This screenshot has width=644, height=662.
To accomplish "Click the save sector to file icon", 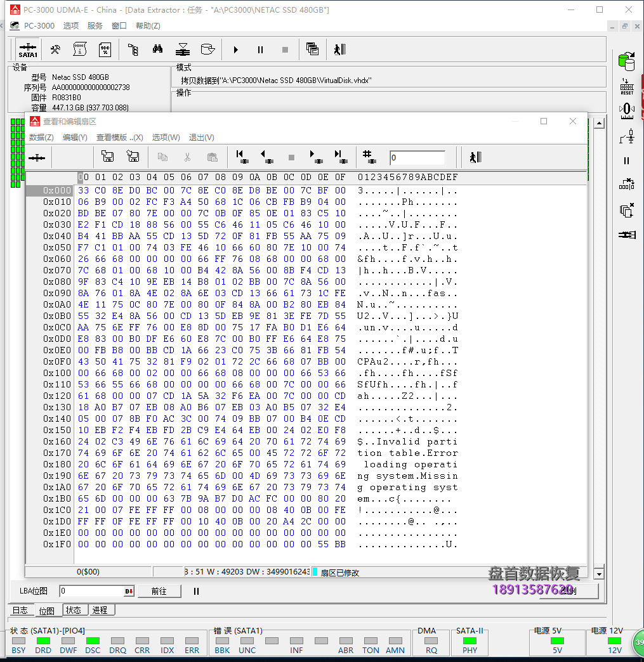I will (x=107, y=157).
